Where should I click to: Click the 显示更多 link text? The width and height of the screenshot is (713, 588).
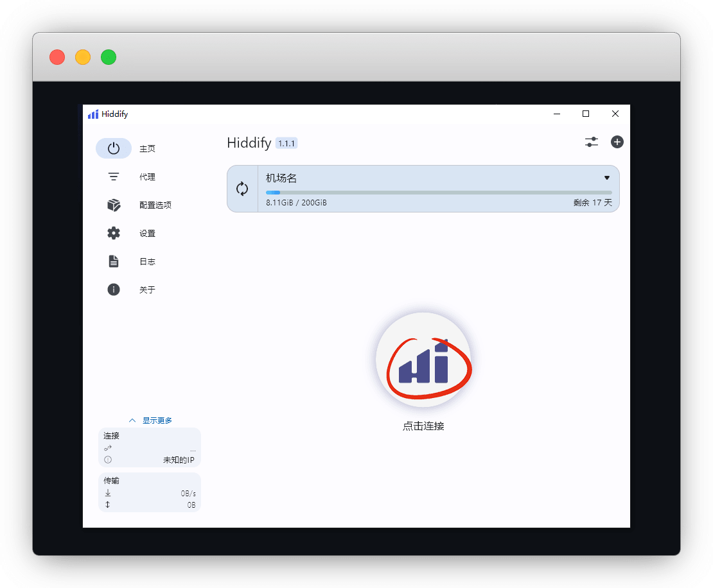tap(157, 420)
